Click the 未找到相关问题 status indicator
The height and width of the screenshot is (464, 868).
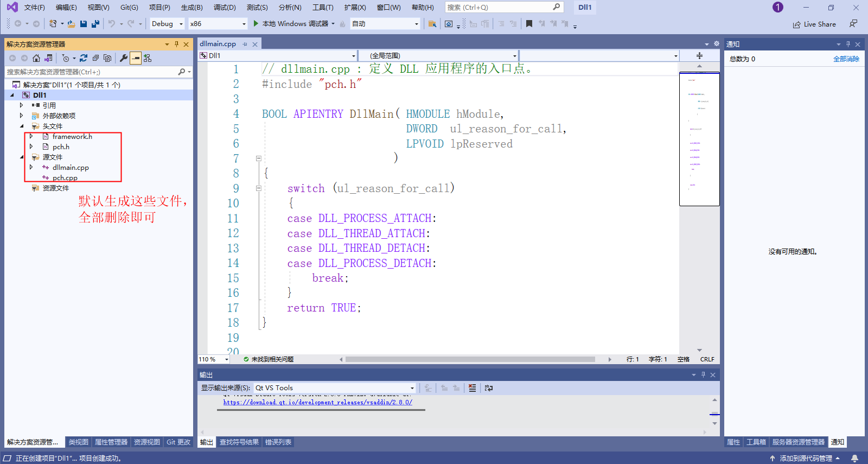(x=269, y=359)
